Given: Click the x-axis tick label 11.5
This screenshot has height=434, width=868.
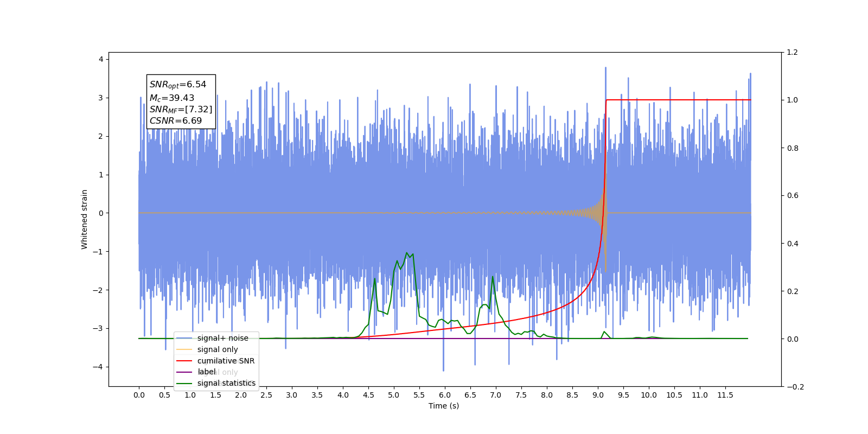Looking at the screenshot, I should [x=725, y=395].
